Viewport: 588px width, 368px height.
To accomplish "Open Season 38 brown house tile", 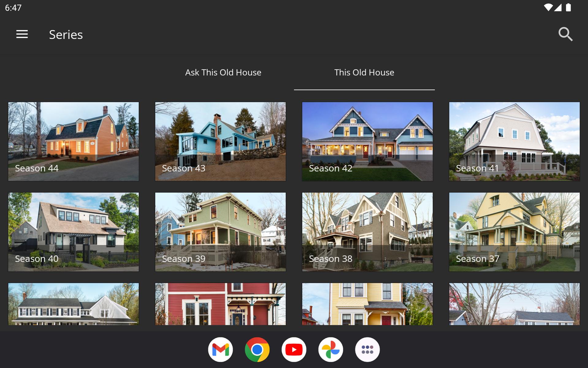I will pos(367,232).
